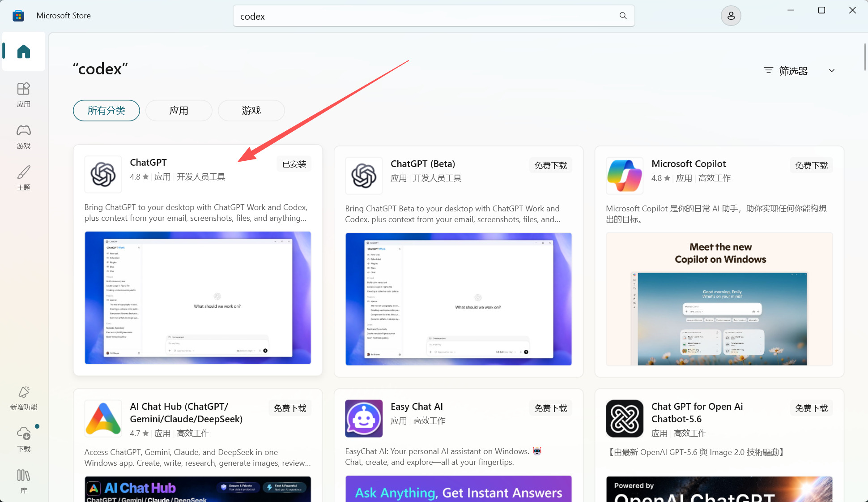Click the Copilot description about 日常 AI 助手
The width and height of the screenshot is (868, 502).
[716, 214]
